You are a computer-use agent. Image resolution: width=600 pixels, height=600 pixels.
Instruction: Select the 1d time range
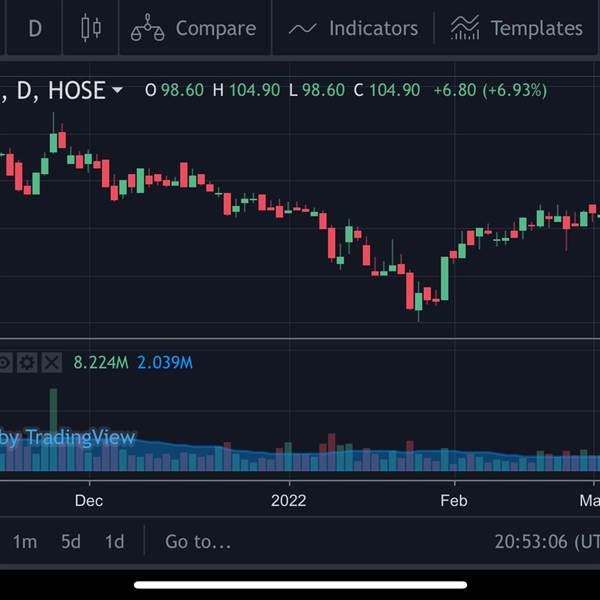tap(115, 542)
